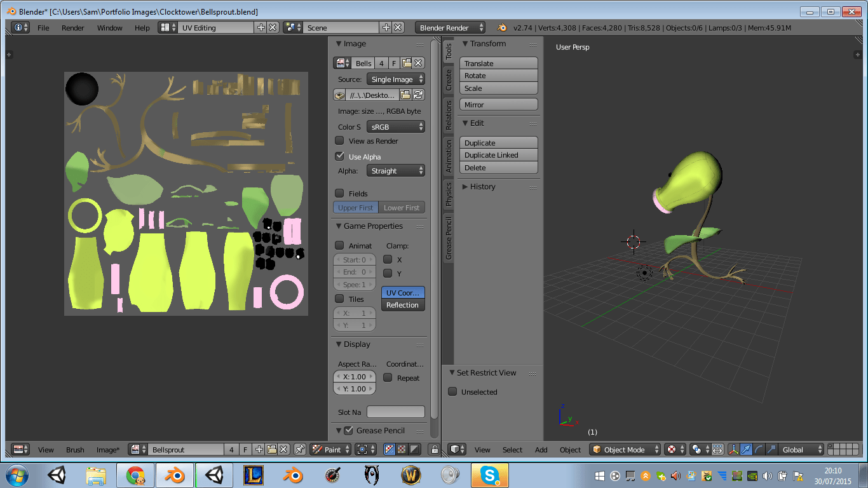Uncheck the Use Alpha checkbox
The image size is (868, 488).
(x=339, y=156)
